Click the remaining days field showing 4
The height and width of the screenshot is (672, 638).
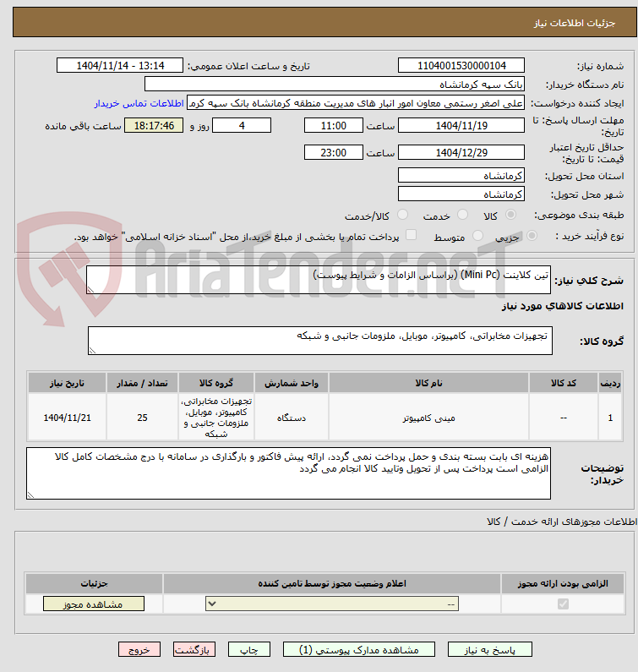coord(242,126)
